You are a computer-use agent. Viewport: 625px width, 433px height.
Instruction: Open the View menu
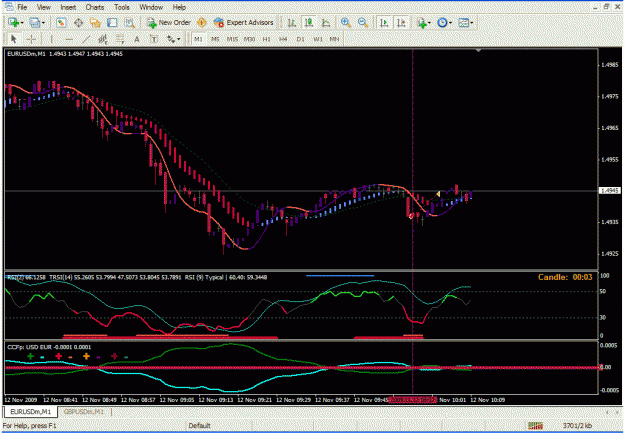[x=44, y=7]
